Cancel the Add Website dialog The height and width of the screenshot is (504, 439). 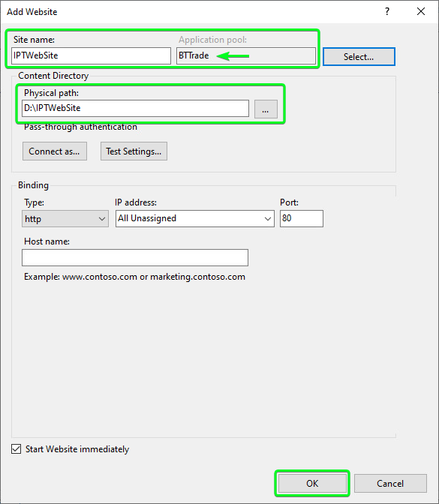coord(390,484)
